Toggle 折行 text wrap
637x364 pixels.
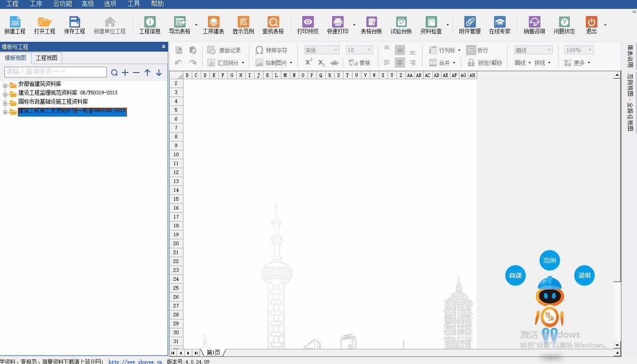477,50
